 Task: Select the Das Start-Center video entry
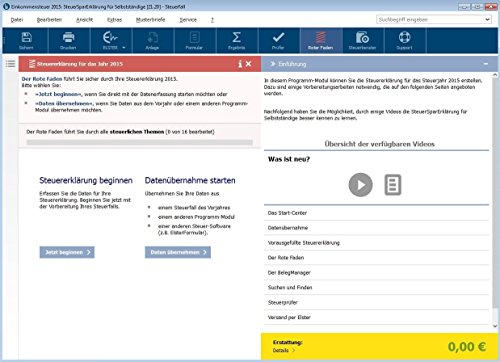(376, 213)
